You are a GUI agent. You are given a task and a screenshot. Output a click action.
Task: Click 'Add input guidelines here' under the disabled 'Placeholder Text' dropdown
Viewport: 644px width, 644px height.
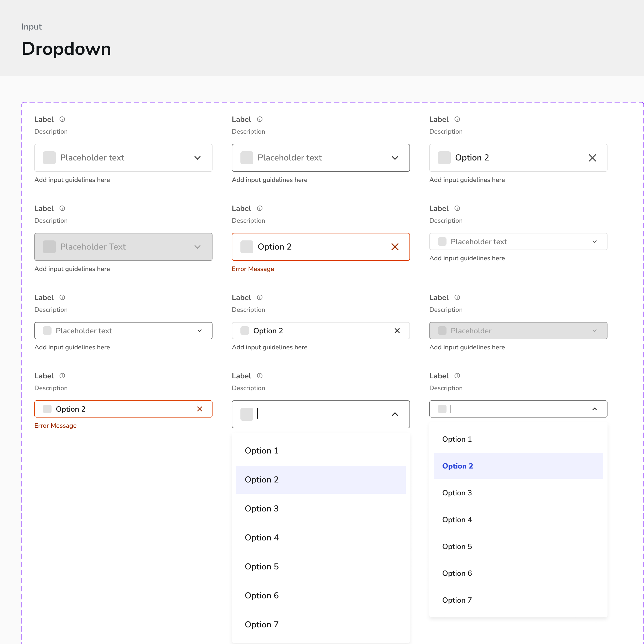(72, 269)
